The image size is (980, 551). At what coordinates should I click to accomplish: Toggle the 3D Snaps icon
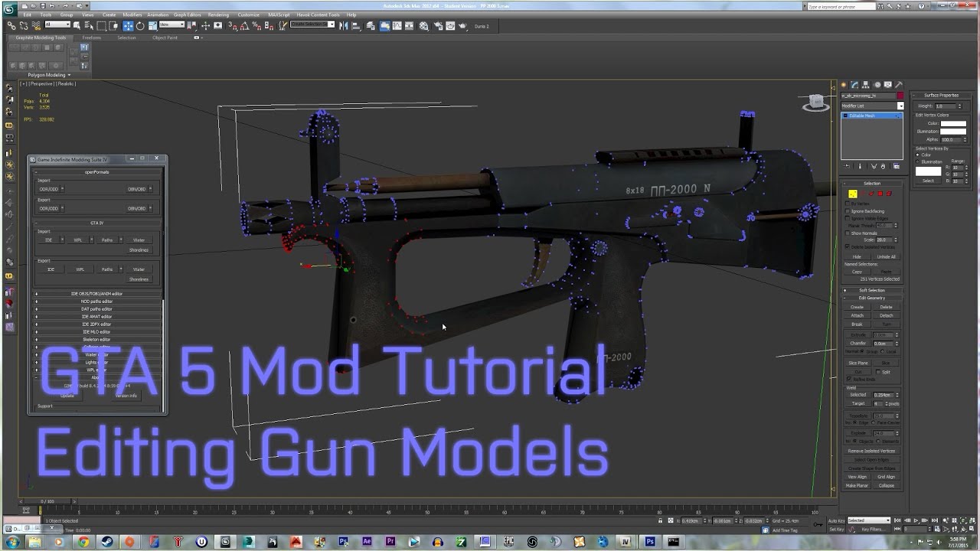(x=232, y=26)
